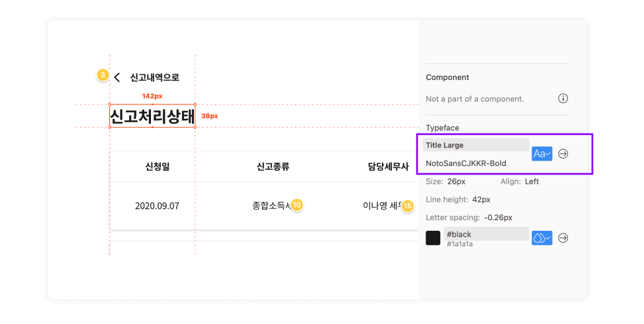Click the 신고내역으로 back link
The height and width of the screenshot is (324, 644).
click(x=154, y=77)
